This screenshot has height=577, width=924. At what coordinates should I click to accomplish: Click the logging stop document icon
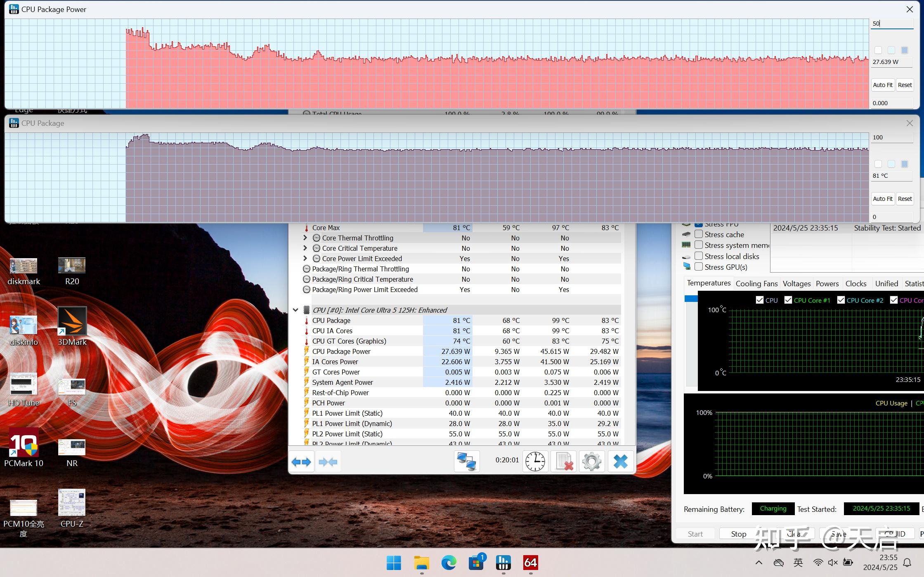click(x=564, y=461)
